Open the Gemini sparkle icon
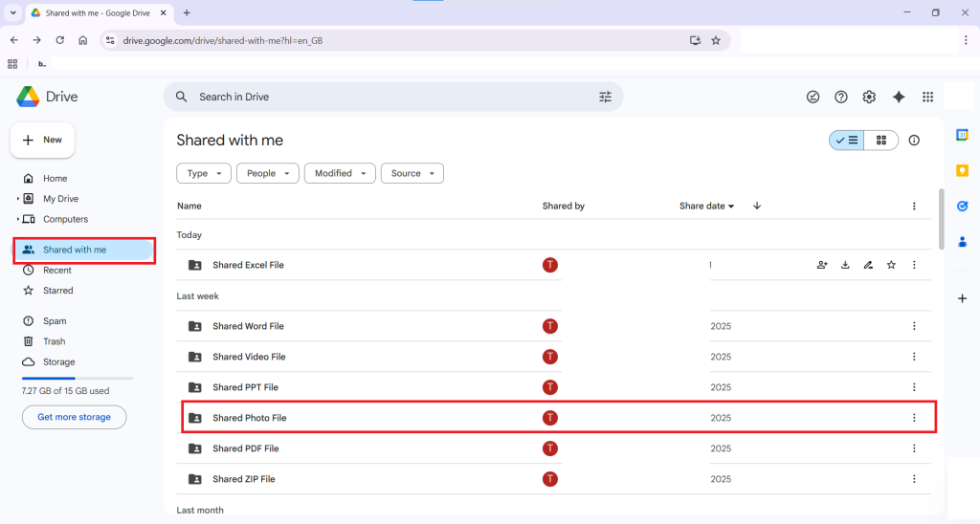Screen dimensions: 980x524 [898, 97]
